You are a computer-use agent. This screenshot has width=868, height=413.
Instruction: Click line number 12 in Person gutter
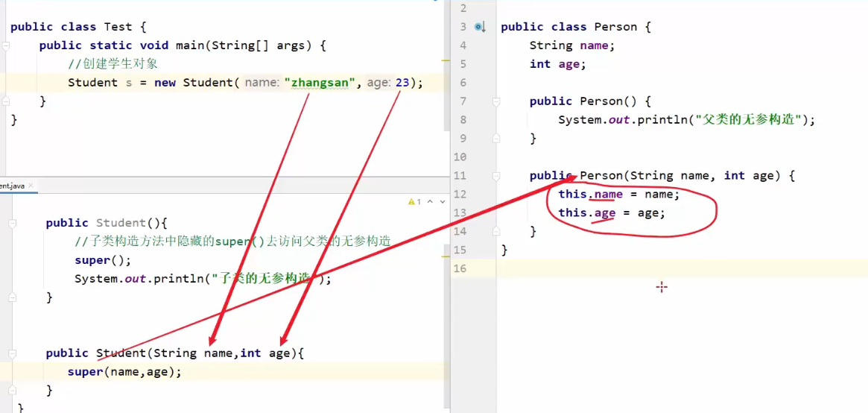[x=459, y=195]
